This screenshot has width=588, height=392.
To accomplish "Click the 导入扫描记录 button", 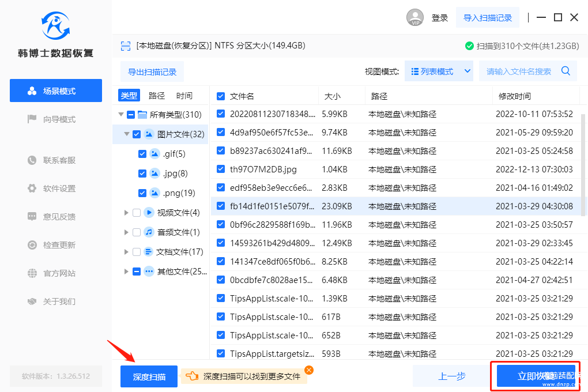I will [x=488, y=18].
